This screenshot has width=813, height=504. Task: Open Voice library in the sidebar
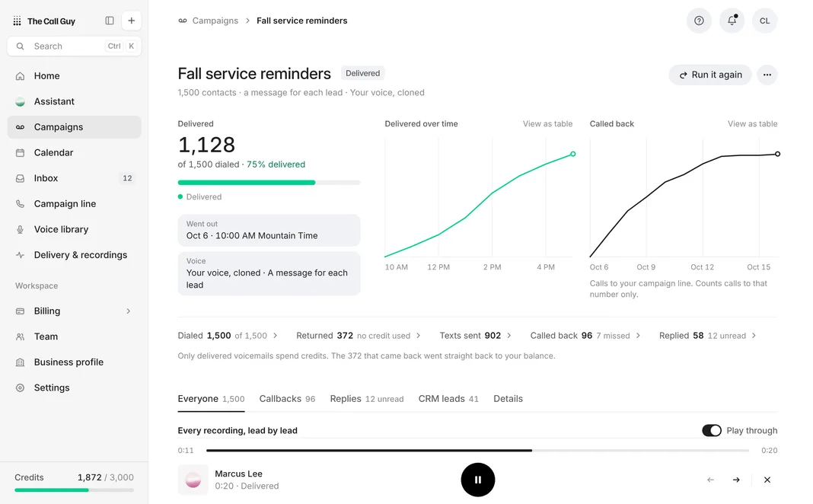(74, 229)
